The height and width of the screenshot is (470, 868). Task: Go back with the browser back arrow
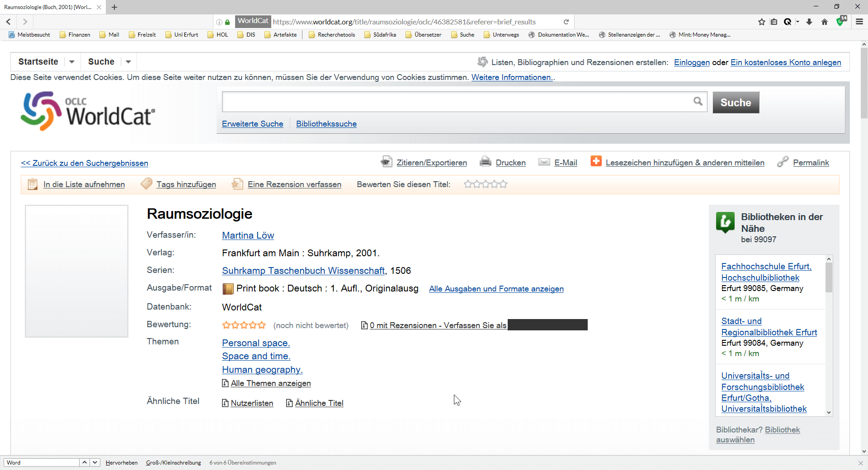(8, 22)
